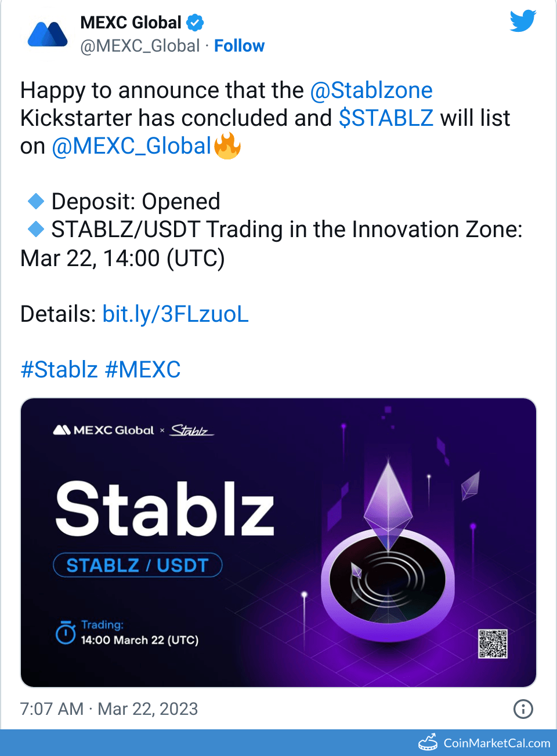Click the trading clock timer icon

tap(66, 633)
